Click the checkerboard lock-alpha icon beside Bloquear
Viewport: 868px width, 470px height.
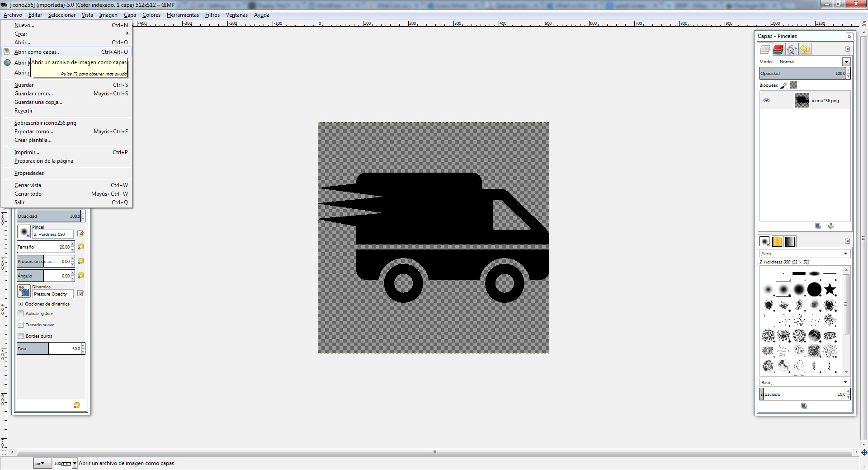click(793, 85)
